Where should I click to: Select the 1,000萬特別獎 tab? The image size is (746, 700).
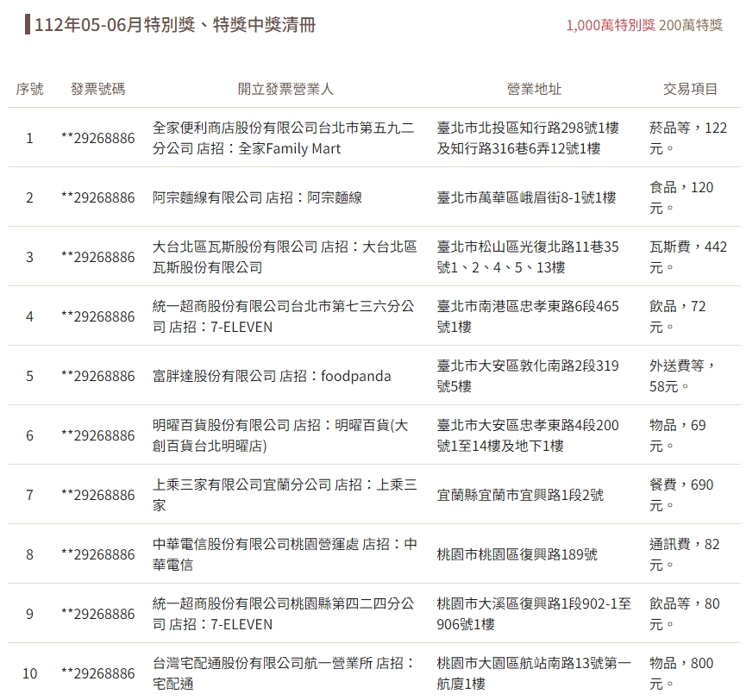point(611,25)
